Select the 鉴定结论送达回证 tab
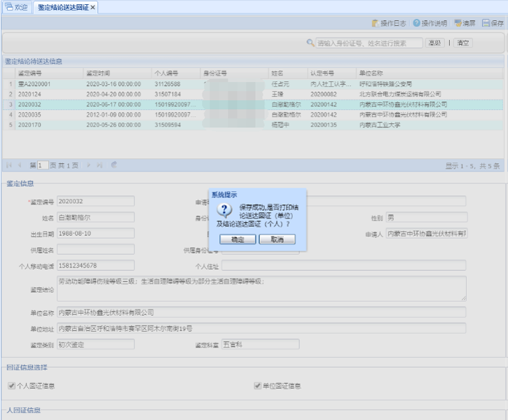Screen dimensions: 508x420 63,7
